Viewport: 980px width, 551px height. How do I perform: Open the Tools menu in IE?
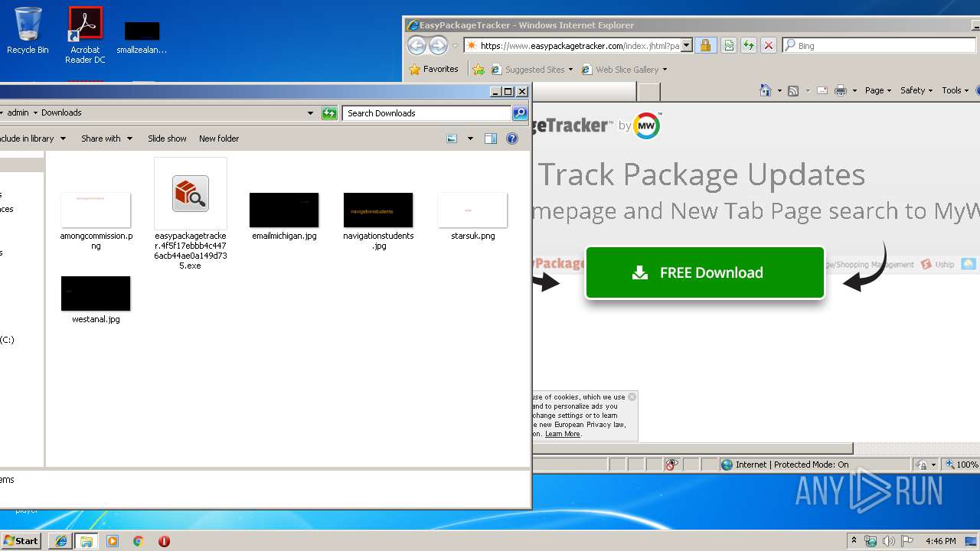click(955, 90)
